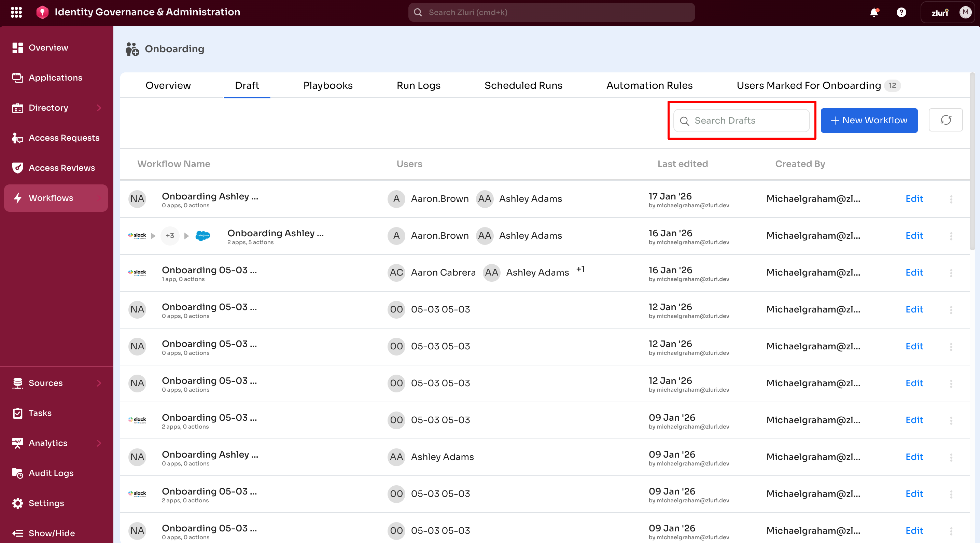This screenshot has width=980, height=543.
Task: Open Settings gear in the sidebar
Action: tap(46, 503)
